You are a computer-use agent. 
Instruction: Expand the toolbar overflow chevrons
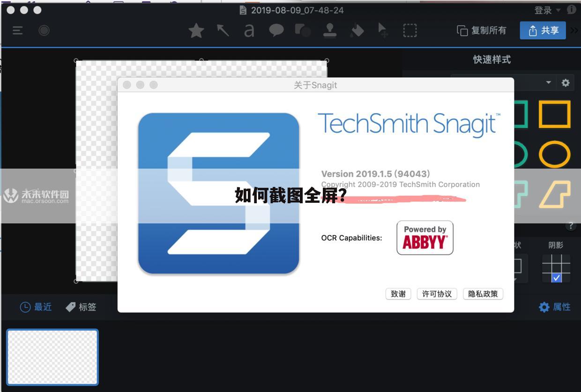click(x=574, y=31)
